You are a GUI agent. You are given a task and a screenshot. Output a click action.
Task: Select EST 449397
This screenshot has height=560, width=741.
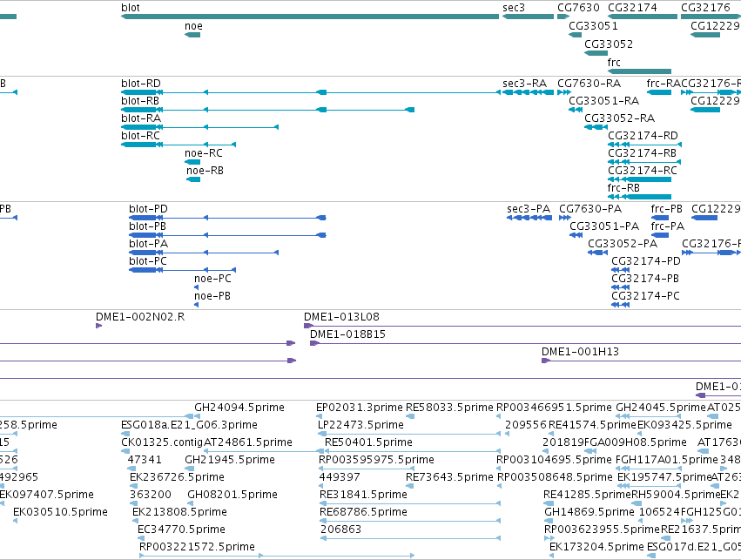coord(321,486)
